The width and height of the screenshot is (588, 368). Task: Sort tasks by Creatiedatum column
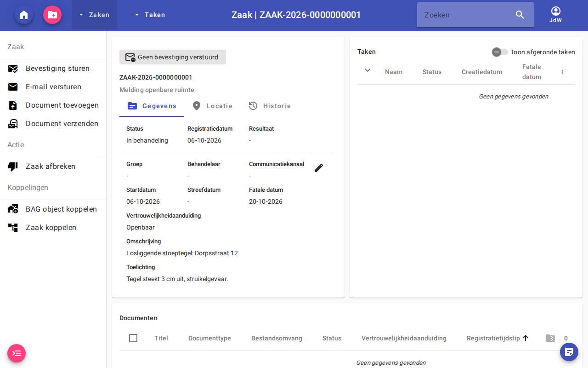482,72
